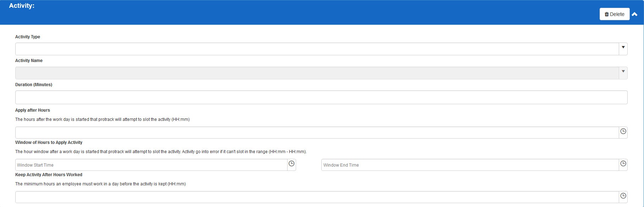This screenshot has width=644, height=207.
Task: Click the Delete button
Action: (x=614, y=14)
